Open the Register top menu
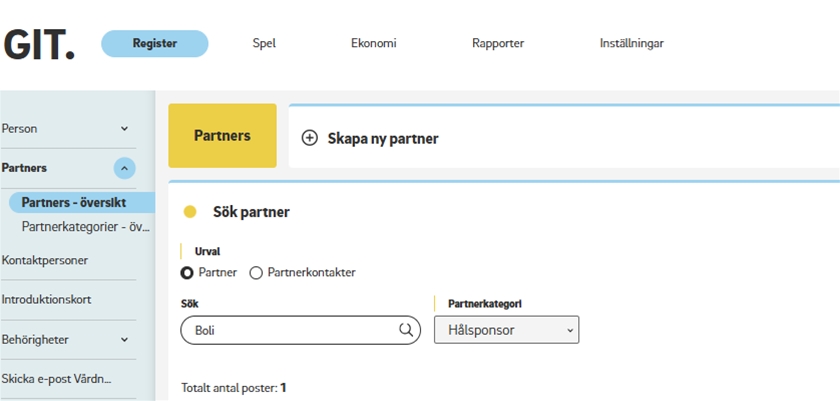 [155, 43]
